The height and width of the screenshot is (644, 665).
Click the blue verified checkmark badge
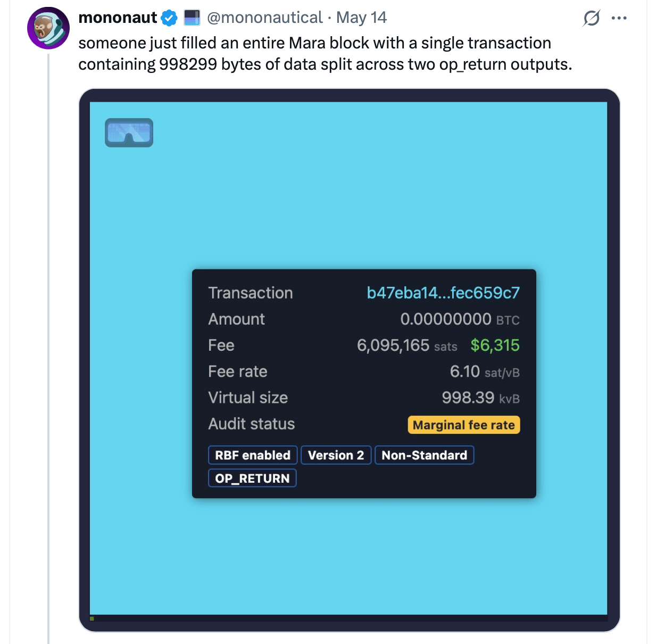click(169, 18)
